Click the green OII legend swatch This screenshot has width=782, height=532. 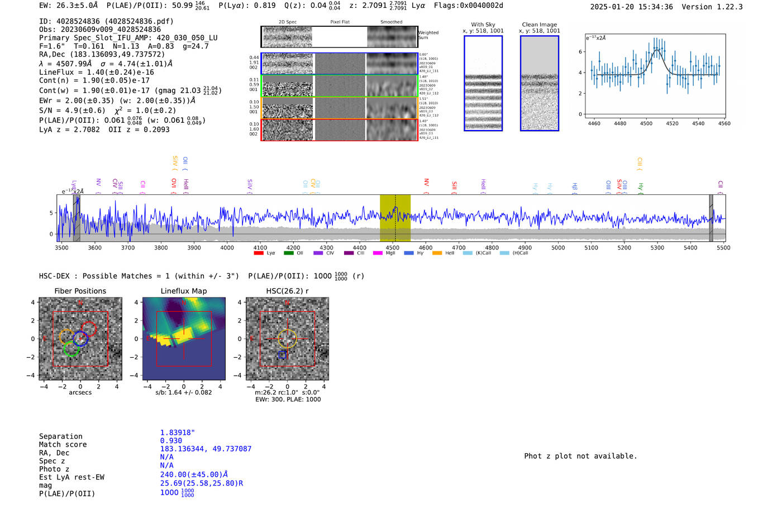(289, 253)
